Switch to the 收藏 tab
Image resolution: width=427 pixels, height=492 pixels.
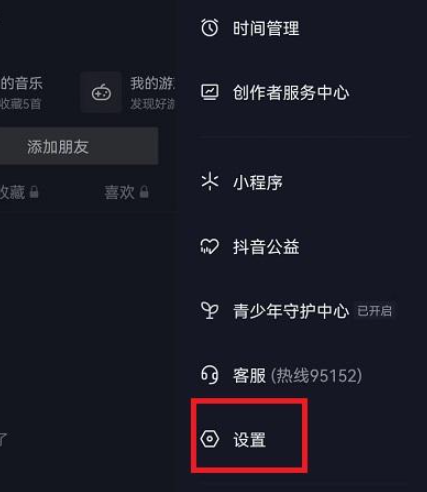19,192
